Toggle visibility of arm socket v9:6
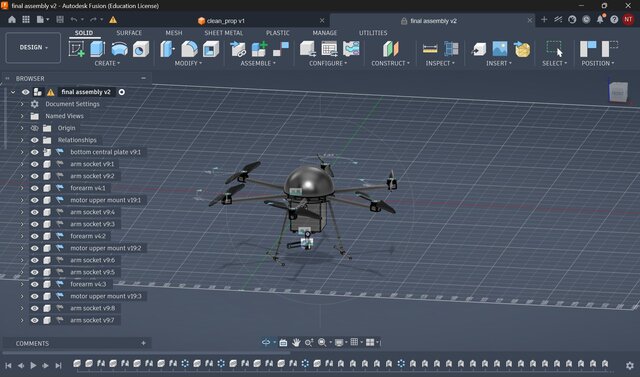The width and height of the screenshot is (640, 377). 35,260
